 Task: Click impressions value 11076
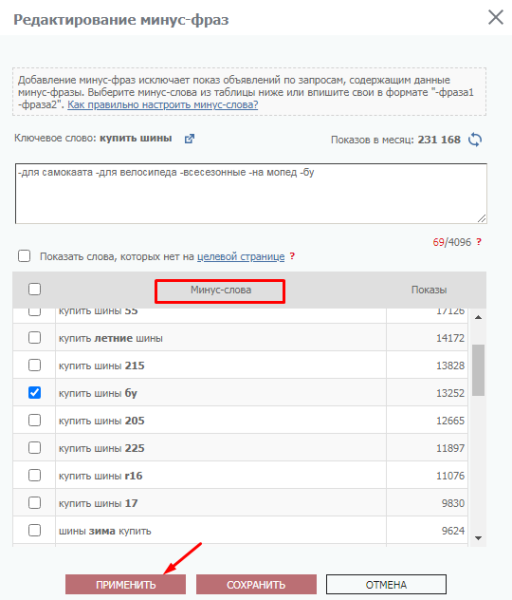[450, 476]
